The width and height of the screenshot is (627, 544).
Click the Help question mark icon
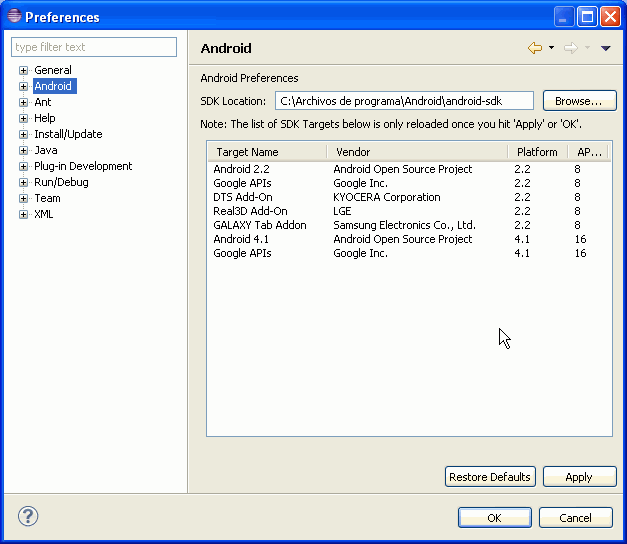click(x=28, y=516)
